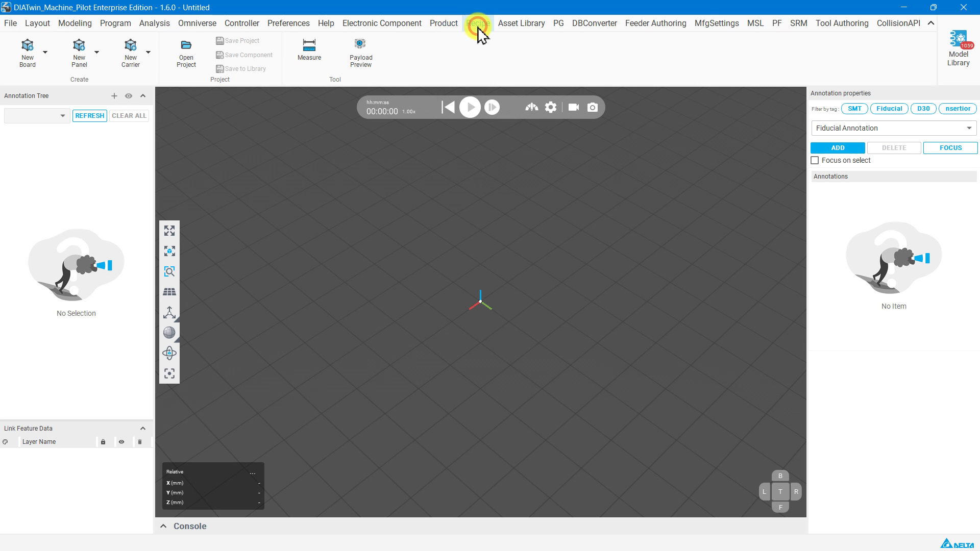Image resolution: width=980 pixels, height=551 pixels.
Task: Toggle nsertior tag filter
Action: [x=958, y=109]
